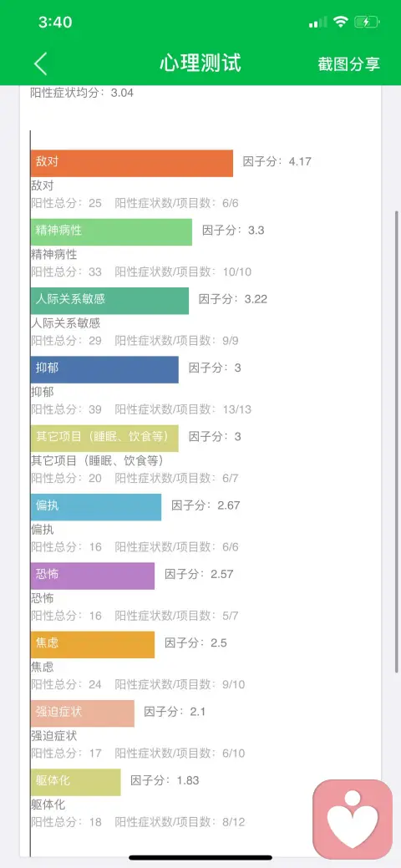
Task: Select the teal 人际关系敏感 bar
Action: 109,301
